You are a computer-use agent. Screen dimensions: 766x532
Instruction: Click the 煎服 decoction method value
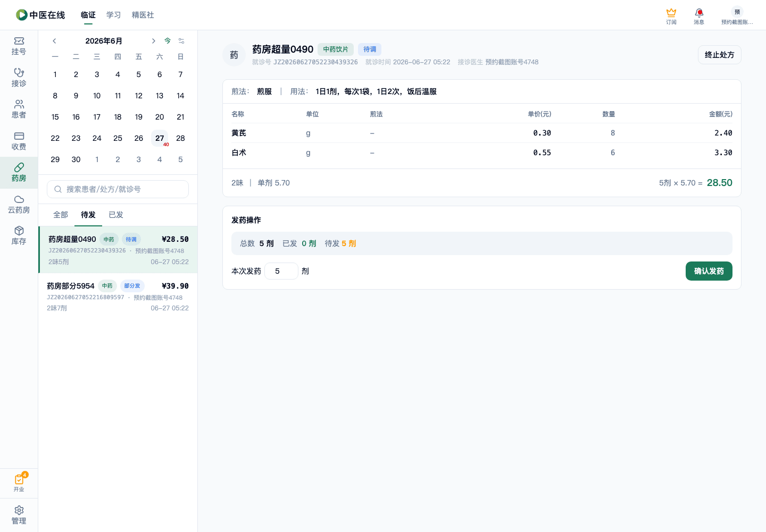264,91
